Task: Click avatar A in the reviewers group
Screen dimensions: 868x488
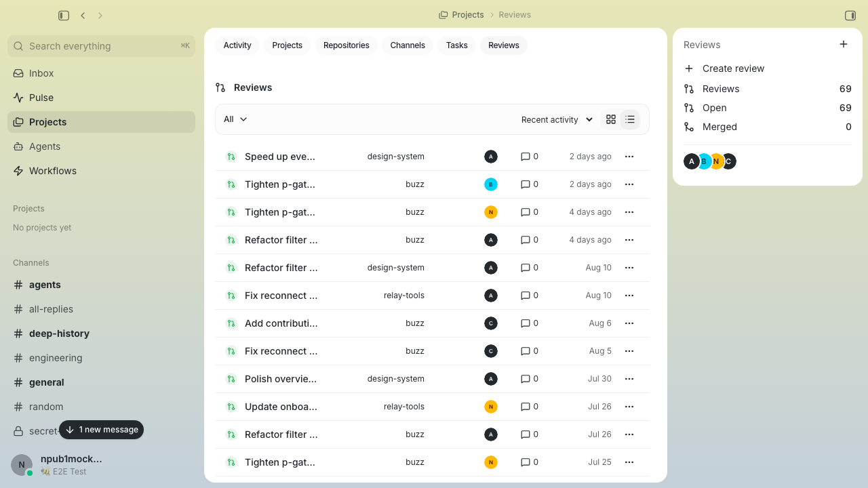Action: point(691,161)
